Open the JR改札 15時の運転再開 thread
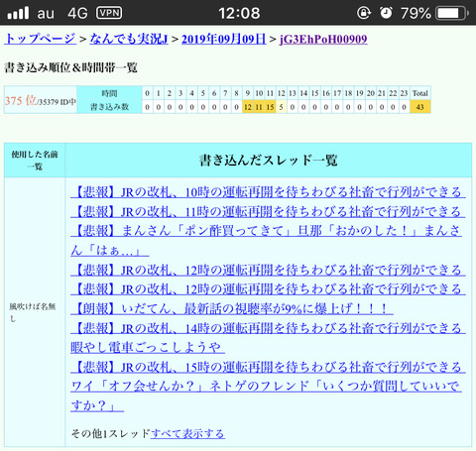Viewport: 476px width, 451px height. tap(268, 367)
